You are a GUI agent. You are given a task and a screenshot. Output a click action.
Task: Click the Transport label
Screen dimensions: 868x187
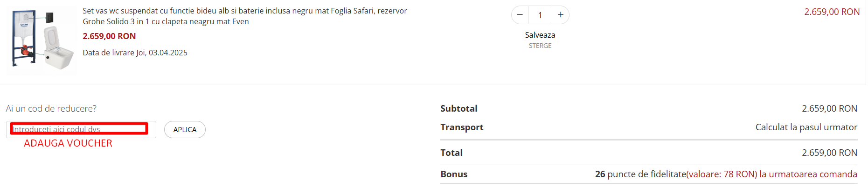pyautogui.click(x=462, y=127)
